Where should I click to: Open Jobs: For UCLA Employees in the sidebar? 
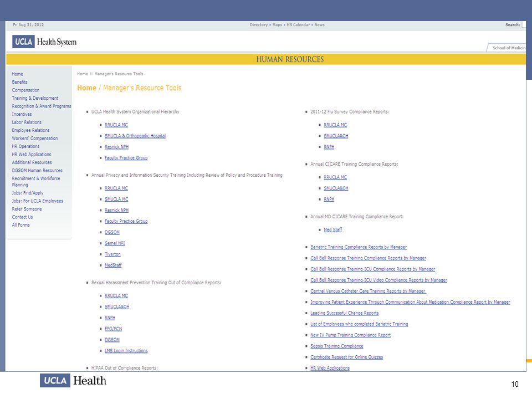[x=37, y=201]
